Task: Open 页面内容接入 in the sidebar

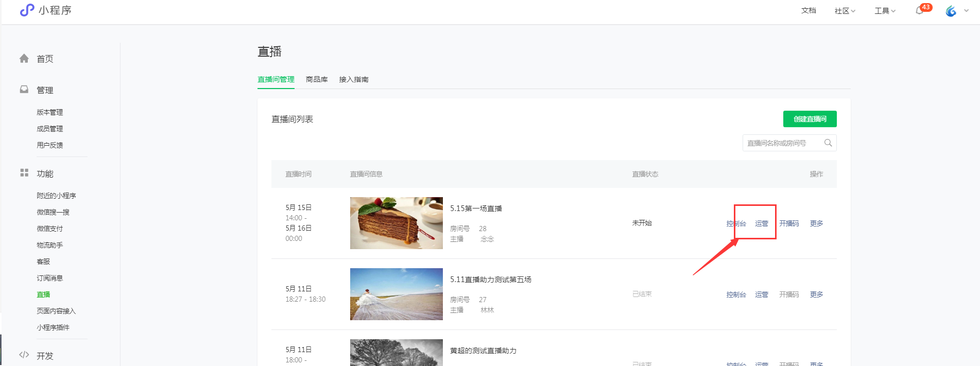Action: pyautogui.click(x=56, y=311)
